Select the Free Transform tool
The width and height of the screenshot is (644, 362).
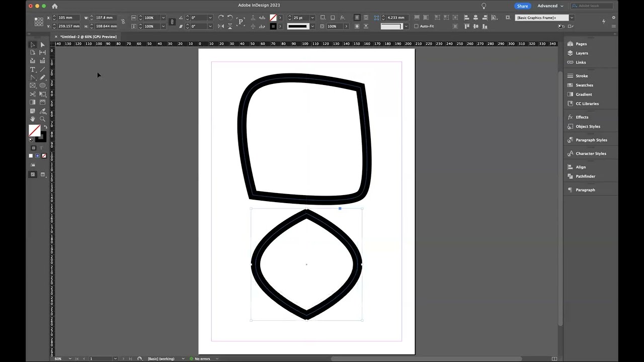click(x=42, y=94)
